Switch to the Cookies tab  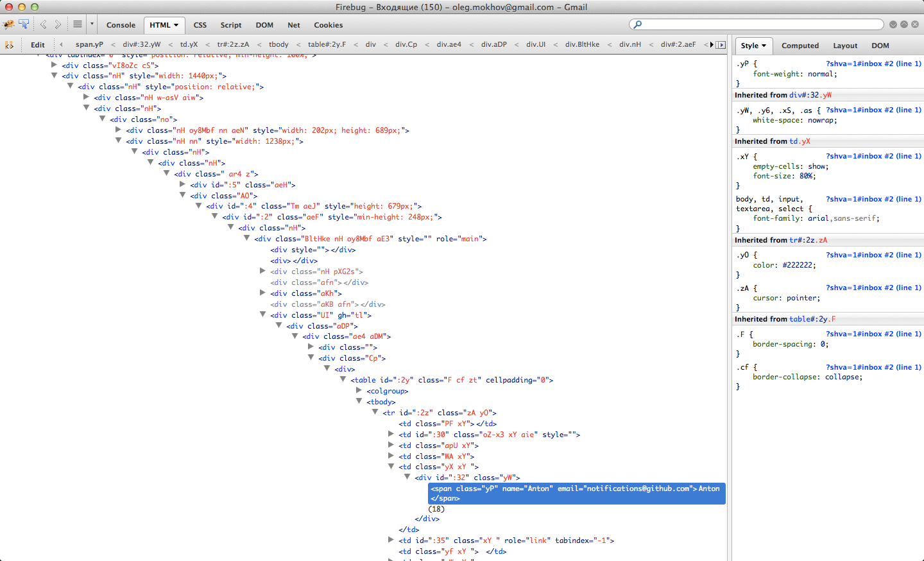coord(329,25)
